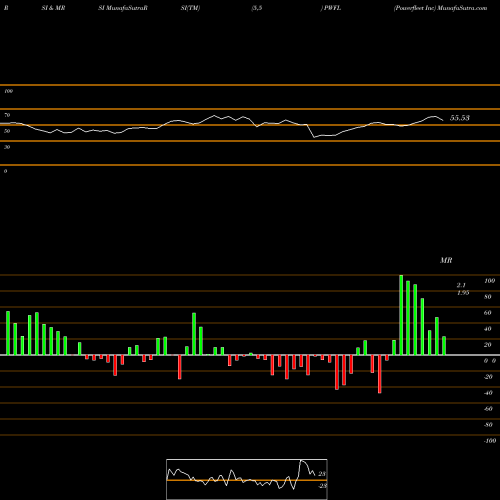This screenshot has width=500, height=500.
Task: Click the MR axis label -60
Action: click(488, 409)
